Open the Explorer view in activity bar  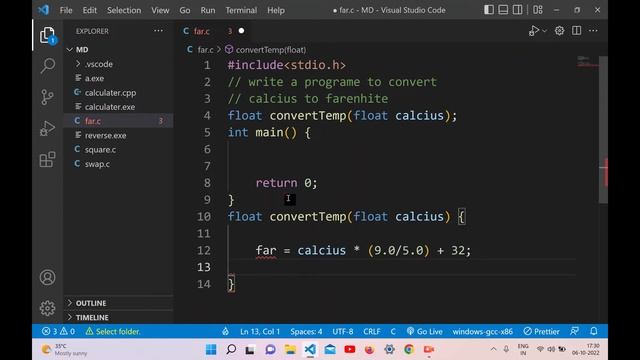coord(47,35)
